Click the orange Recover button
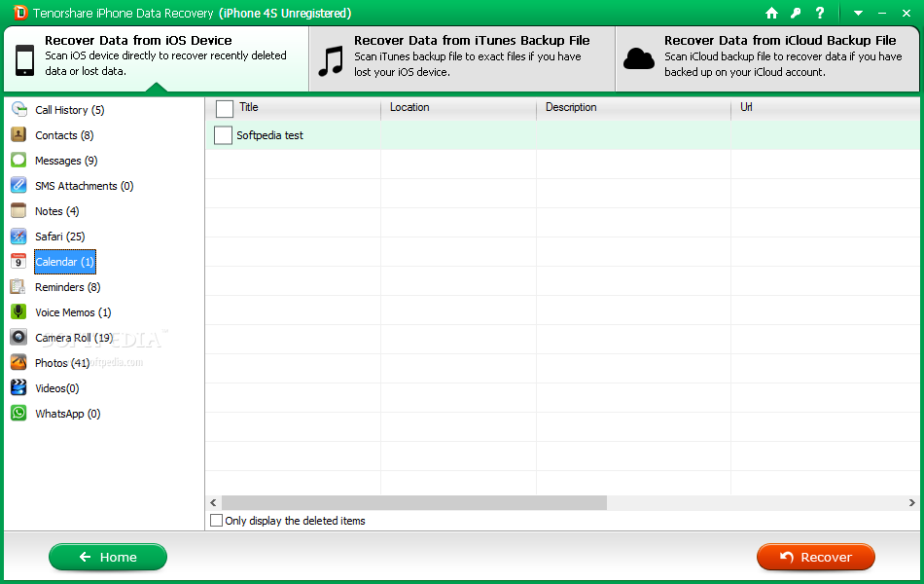The height and width of the screenshot is (584, 924). tap(816, 557)
